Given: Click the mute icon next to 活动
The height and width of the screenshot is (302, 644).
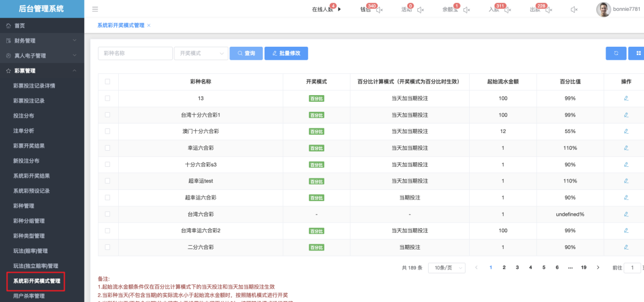Looking at the screenshot, I should [x=420, y=10].
